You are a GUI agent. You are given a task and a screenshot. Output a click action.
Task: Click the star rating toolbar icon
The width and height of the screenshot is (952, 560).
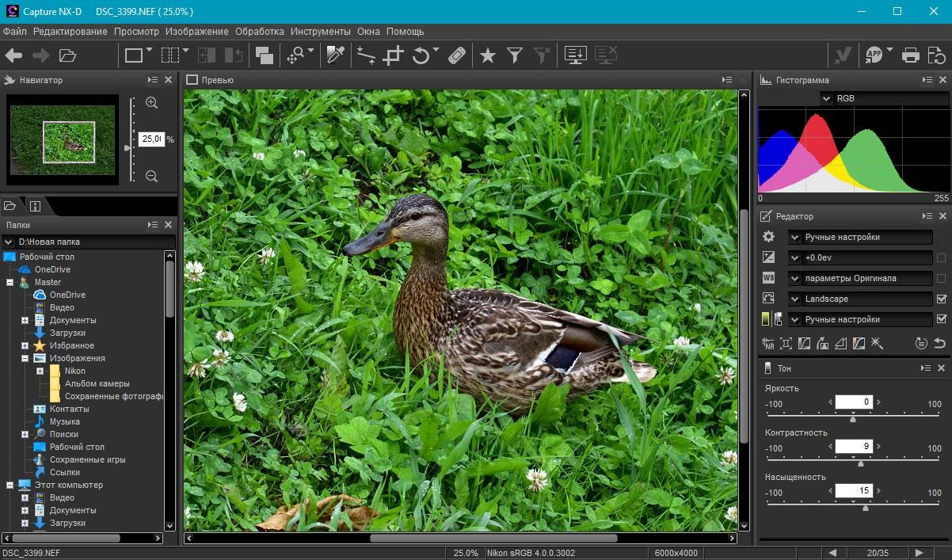(488, 55)
